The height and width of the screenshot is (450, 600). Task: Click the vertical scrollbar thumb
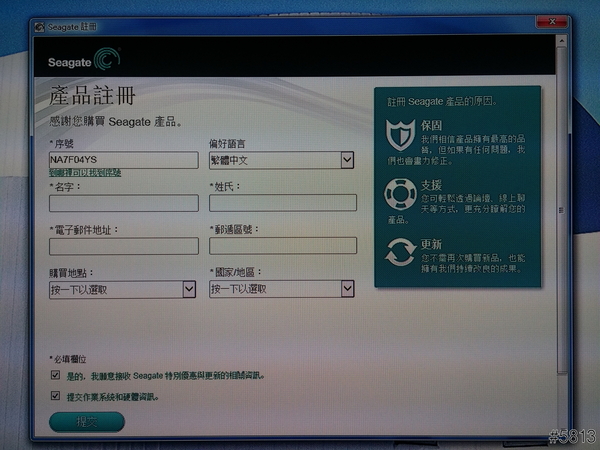tap(561, 210)
